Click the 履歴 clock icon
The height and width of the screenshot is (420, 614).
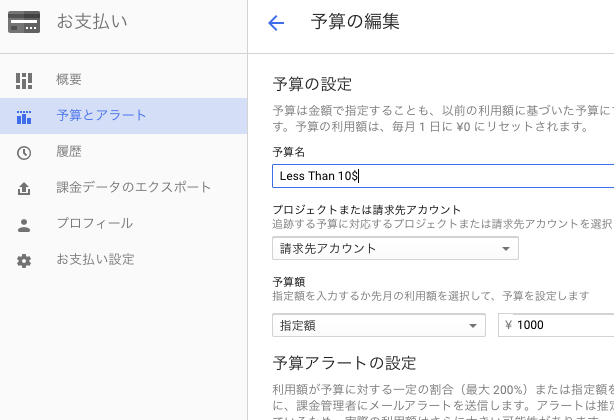coord(24,153)
